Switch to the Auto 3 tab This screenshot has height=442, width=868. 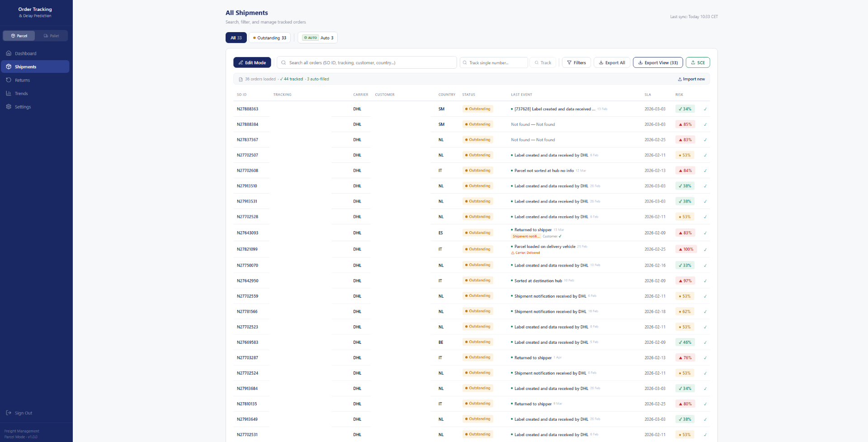click(318, 38)
